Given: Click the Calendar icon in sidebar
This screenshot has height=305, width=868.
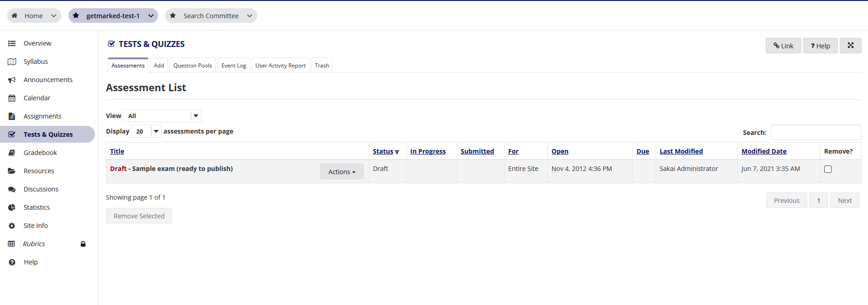Looking at the screenshot, I should point(12,98).
